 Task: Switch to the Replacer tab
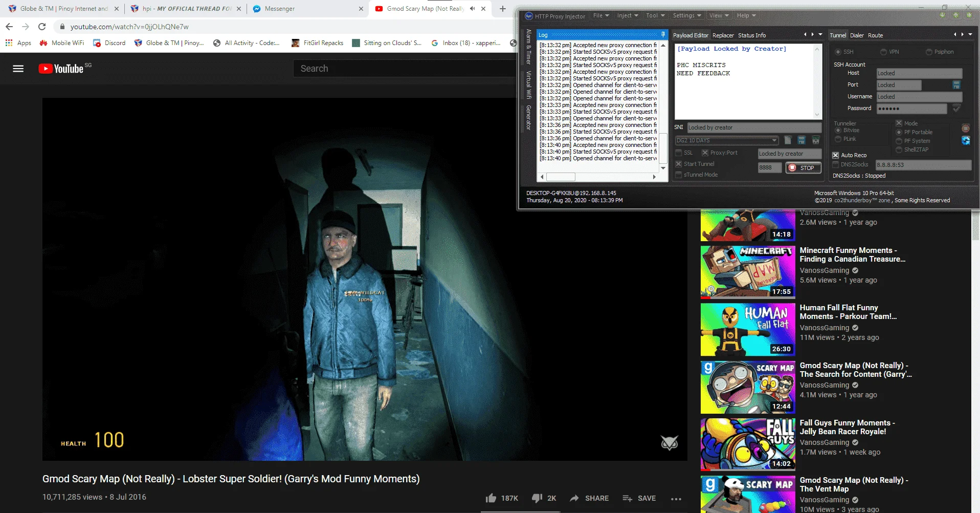(x=723, y=35)
